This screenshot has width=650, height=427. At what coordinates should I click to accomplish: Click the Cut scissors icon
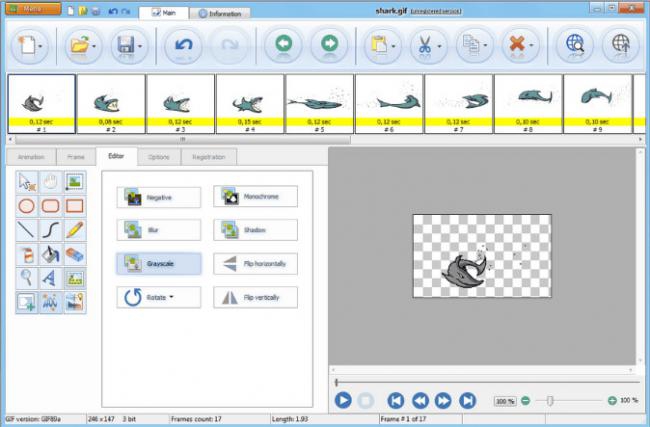click(424, 45)
